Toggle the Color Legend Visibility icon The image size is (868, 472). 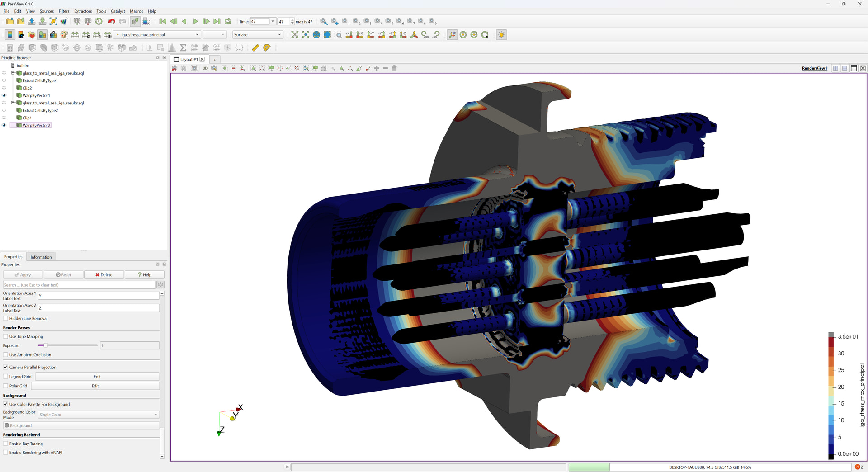click(10, 35)
